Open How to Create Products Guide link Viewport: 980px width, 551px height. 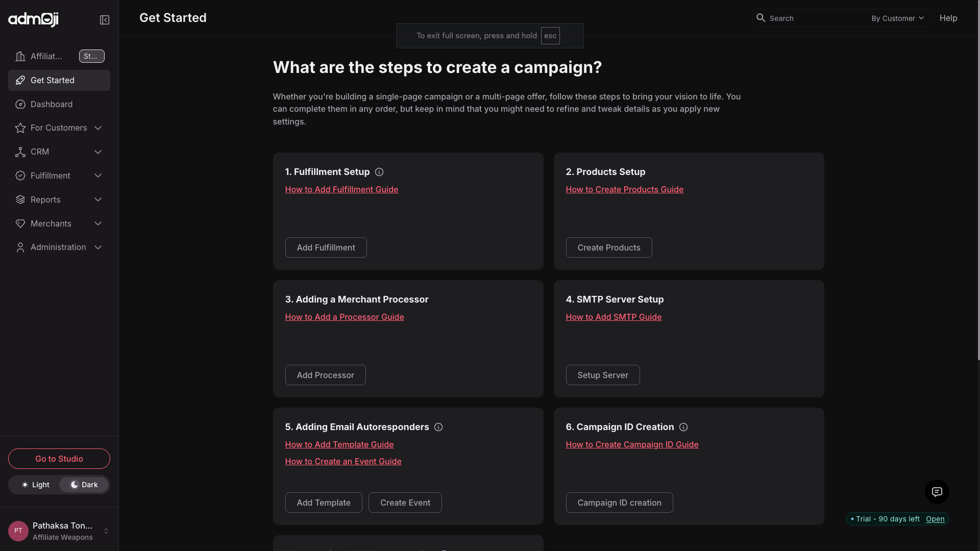[x=624, y=189]
